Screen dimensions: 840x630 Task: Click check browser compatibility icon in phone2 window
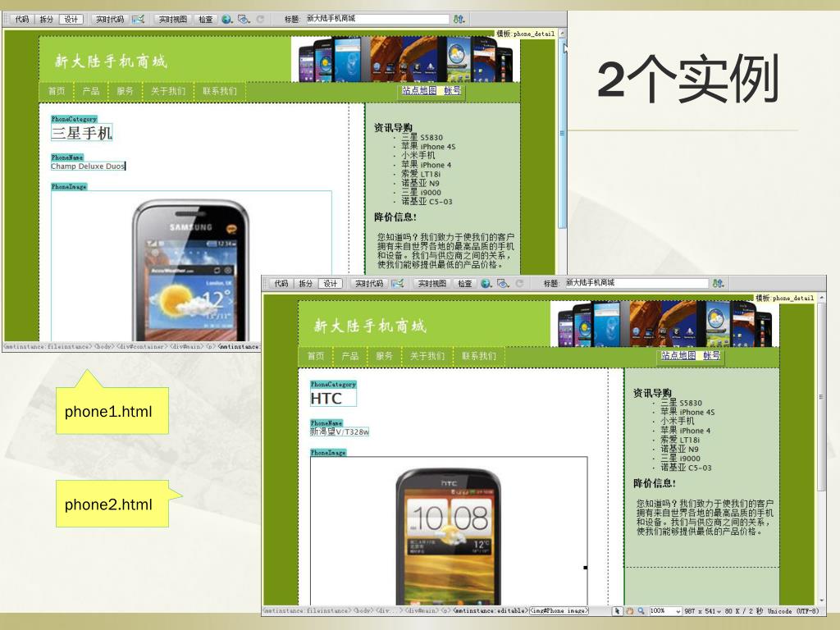pos(398,283)
